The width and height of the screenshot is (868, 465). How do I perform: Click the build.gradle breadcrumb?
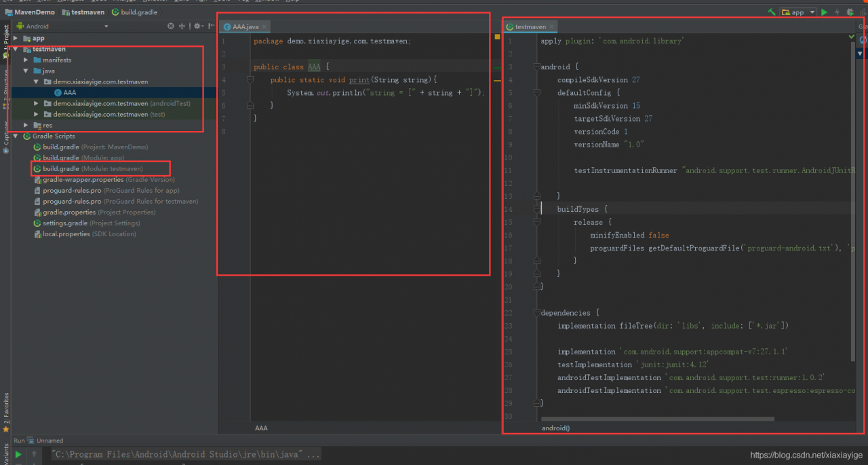(x=134, y=12)
